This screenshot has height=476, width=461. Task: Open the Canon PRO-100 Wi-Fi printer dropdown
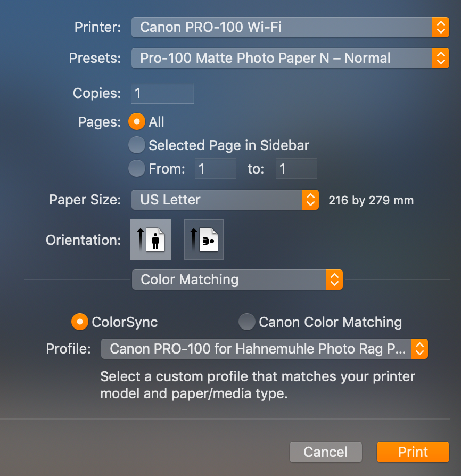(282, 27)
